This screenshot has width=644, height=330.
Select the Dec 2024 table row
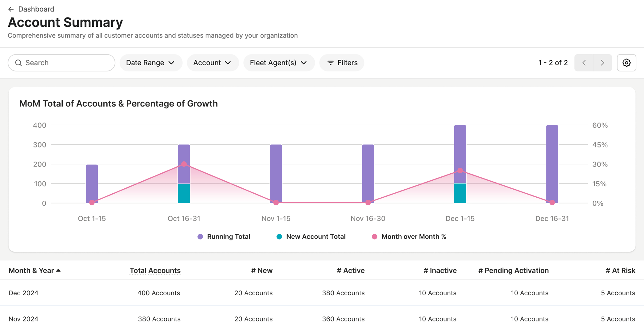[x=322, y=293]
